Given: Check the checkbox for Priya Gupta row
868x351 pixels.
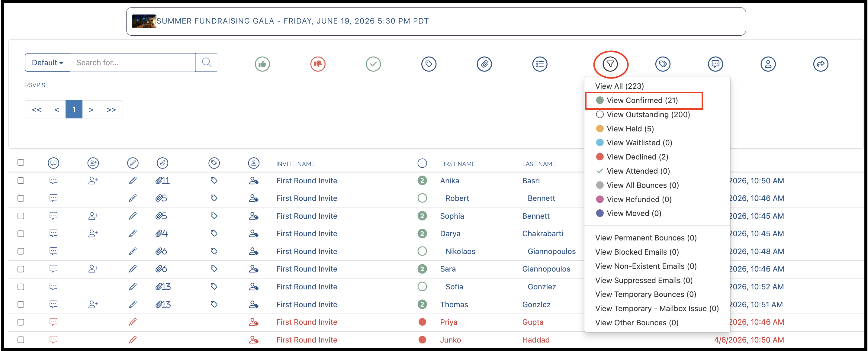Looking at the screenshot, I should (21, 322).
